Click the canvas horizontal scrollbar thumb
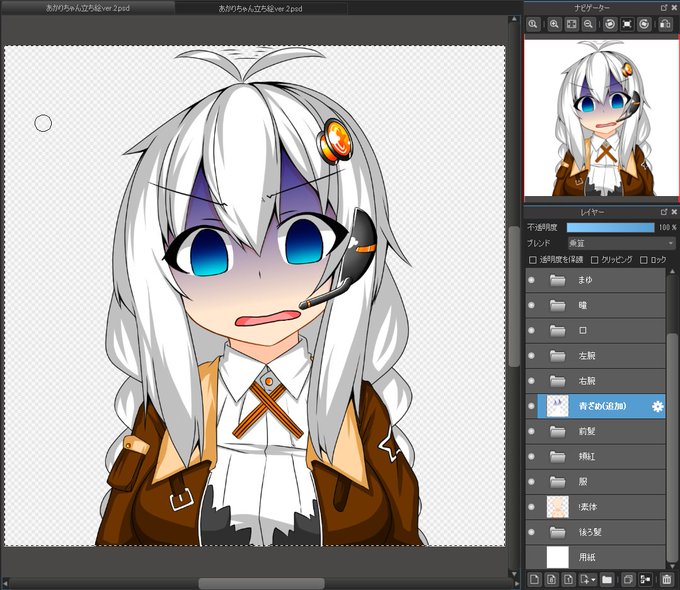The image size is (680, 590). [262, 583]
